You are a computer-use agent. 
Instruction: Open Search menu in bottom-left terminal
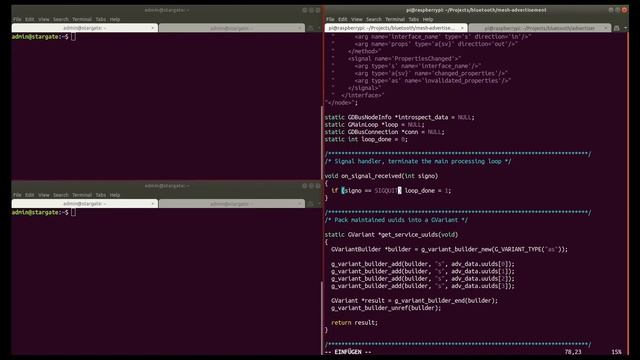pyautogui.click(x=60, y=195)
